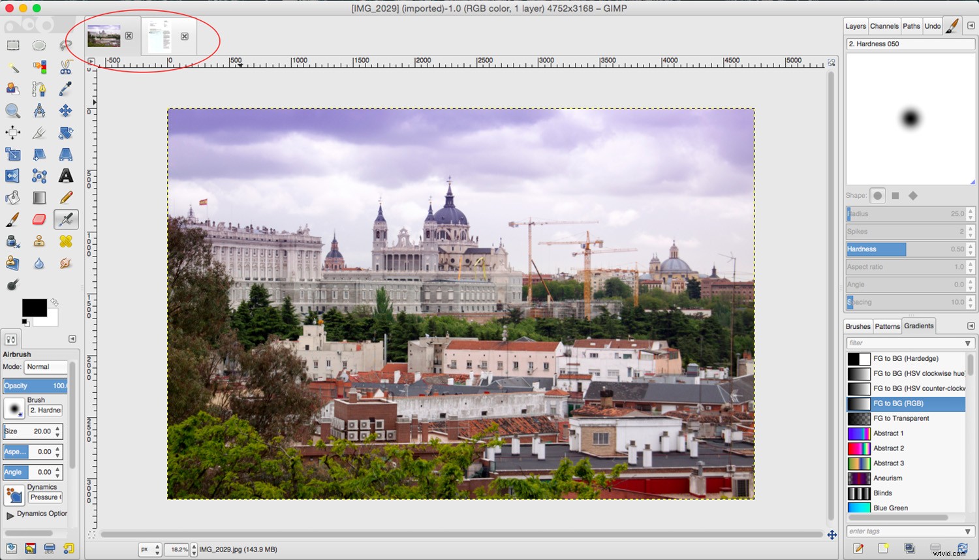The image size is (979, 560).
Task: Open the px unit dropdown
Action: coord(149,549)
